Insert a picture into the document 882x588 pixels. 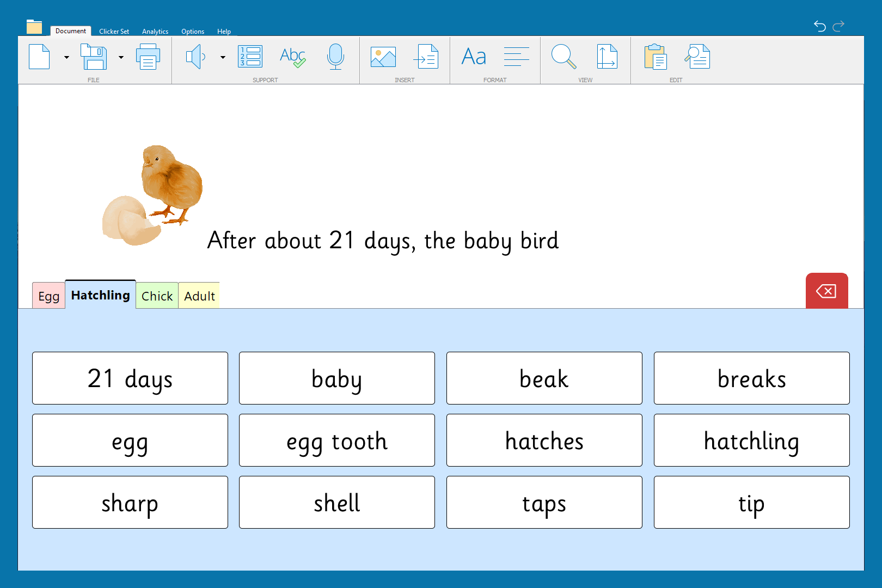tap(383, 57)
